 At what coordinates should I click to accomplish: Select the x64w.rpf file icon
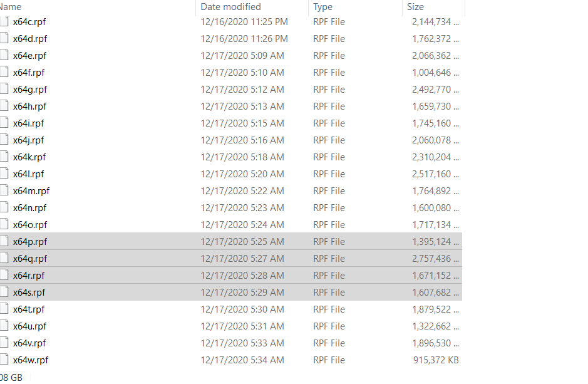pyautogui.click(x=3, y=360)
